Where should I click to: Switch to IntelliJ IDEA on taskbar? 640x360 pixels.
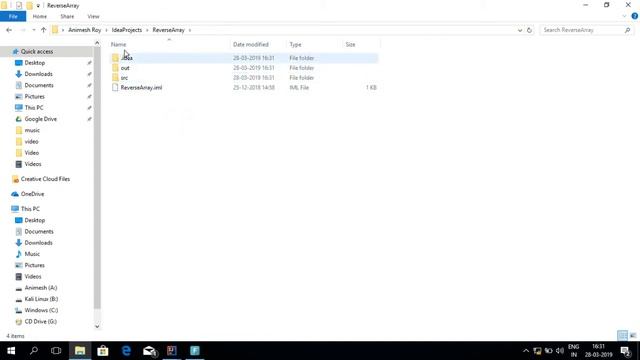tap(172, 351)
